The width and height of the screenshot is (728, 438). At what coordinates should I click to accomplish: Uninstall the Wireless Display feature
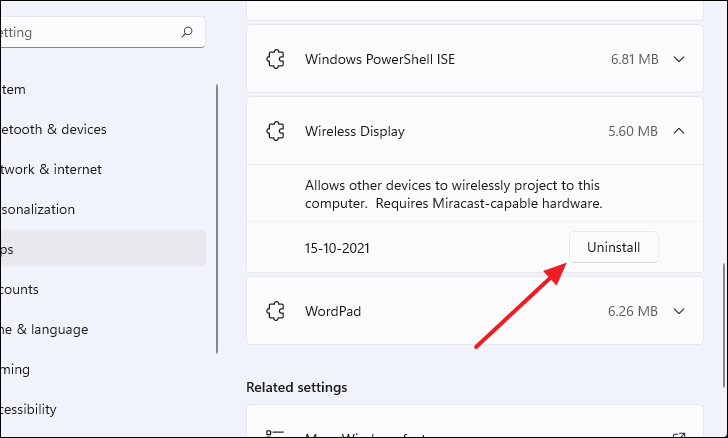(x=614, y=247)
